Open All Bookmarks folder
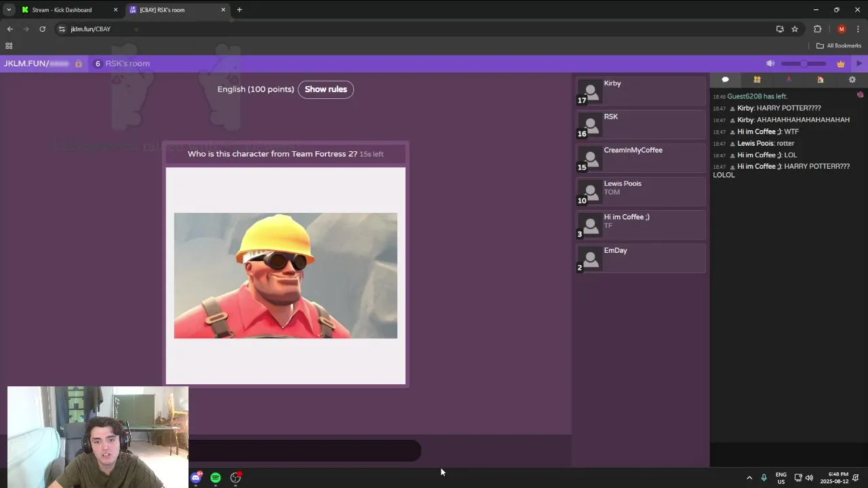Screen dimensions: 868x488 tap(839, 46)
